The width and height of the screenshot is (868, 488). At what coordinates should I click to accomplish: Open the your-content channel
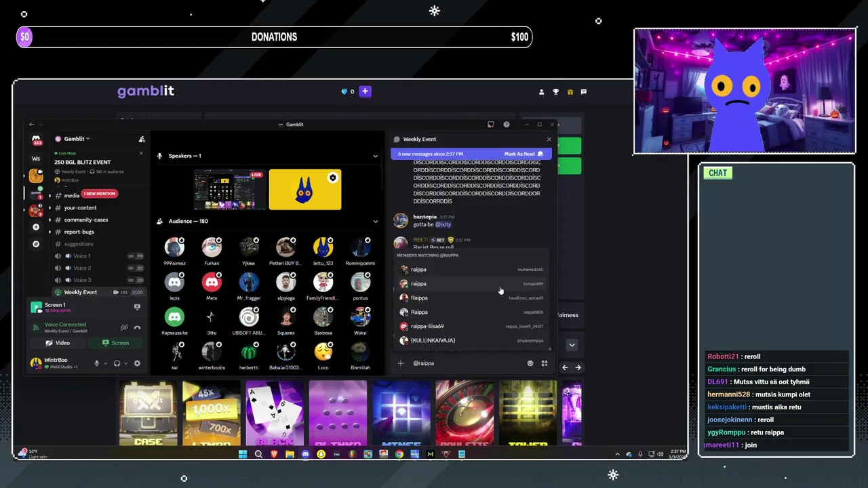click(80, 207)
